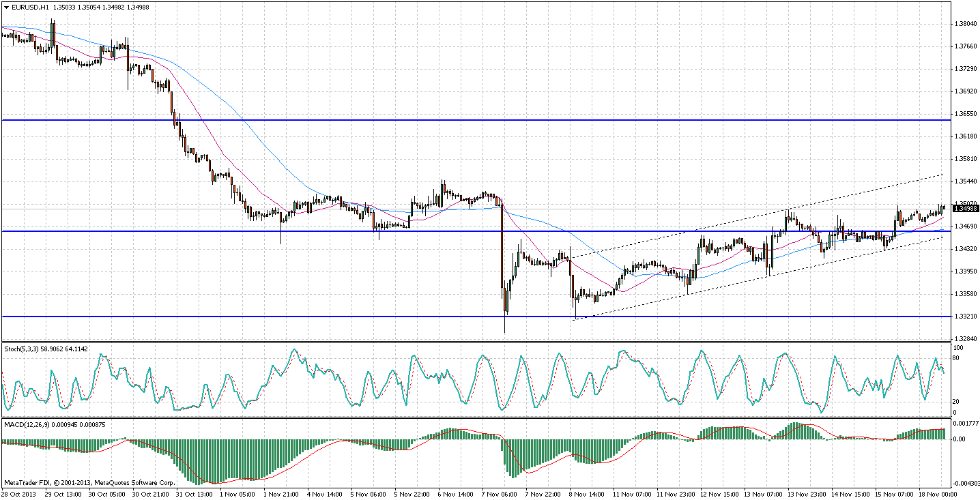This screenshot has width=980, height=500.
Task: Click the current price label 1.34988
Action: (x=965, y=209)
